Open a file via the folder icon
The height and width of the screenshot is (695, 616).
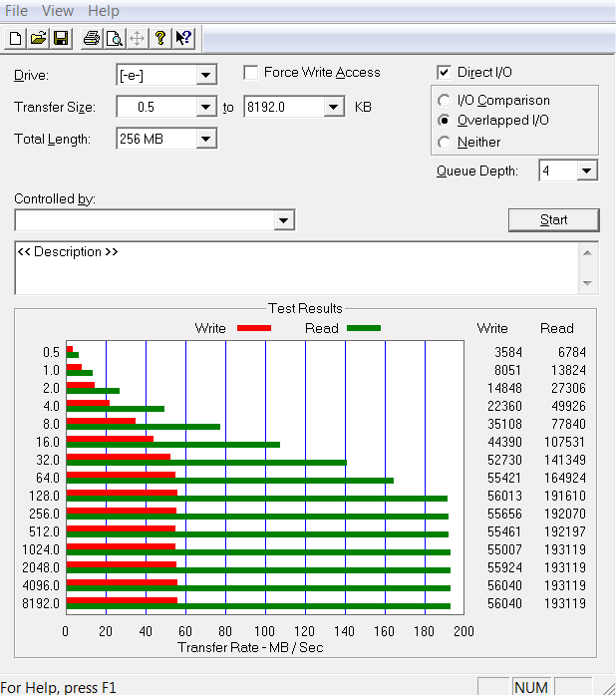38,39
